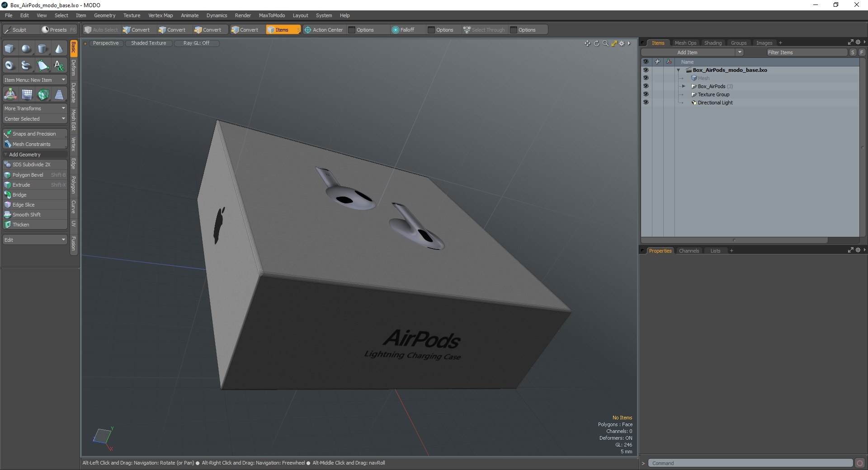Activate the Bridge tool

(x=35, y=195)
